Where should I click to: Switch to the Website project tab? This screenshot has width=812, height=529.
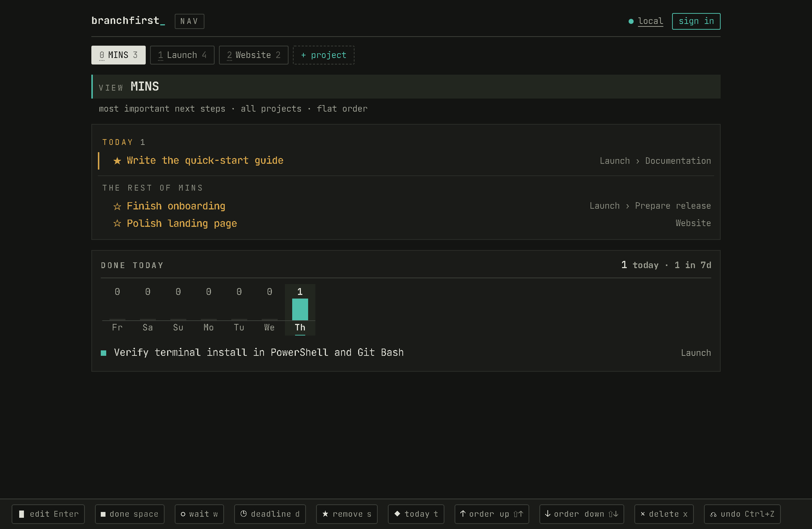coord(254,55)
